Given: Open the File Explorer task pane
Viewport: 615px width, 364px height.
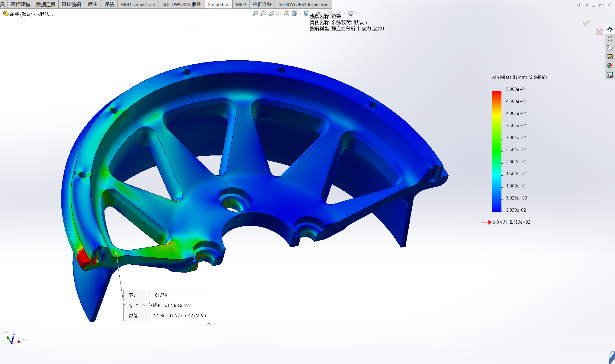Looking at the screenshot, I should [610, 48].
